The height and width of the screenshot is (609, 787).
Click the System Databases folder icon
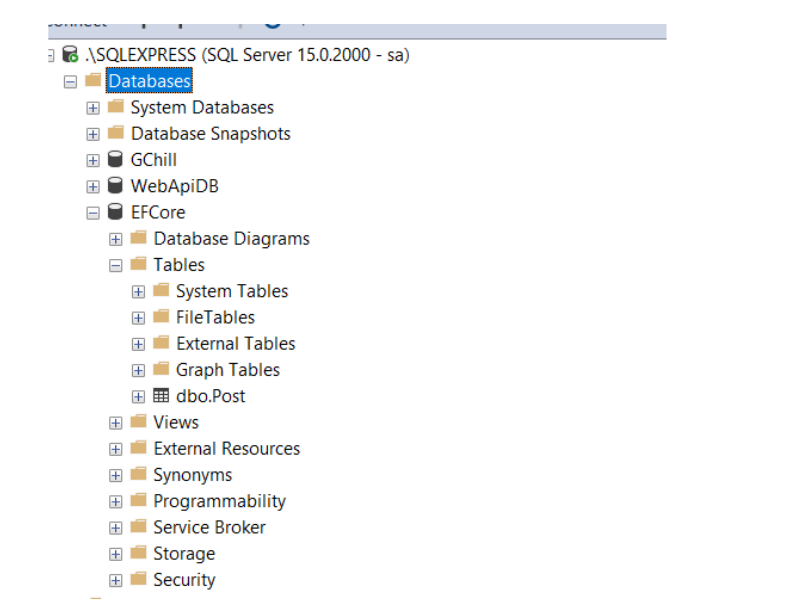tap(115, 106)
